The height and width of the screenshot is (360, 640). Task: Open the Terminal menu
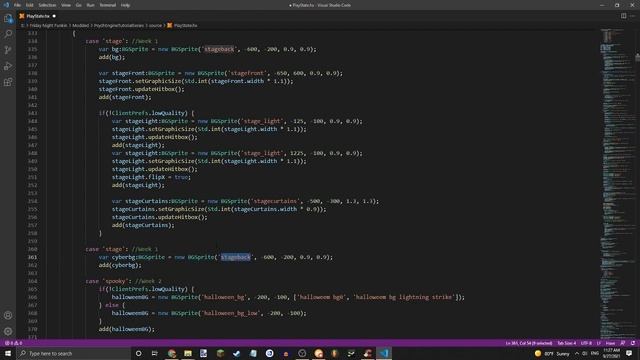point(108,5)
